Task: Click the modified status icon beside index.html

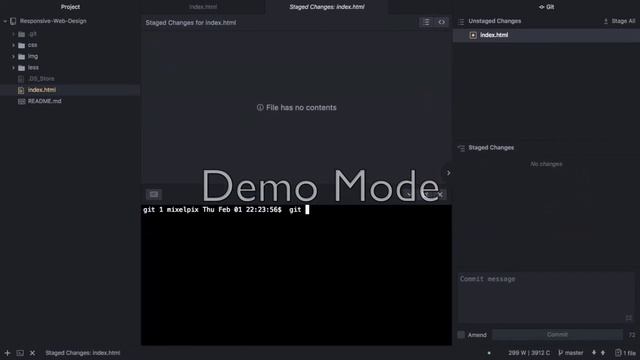Action: (473, 36)
